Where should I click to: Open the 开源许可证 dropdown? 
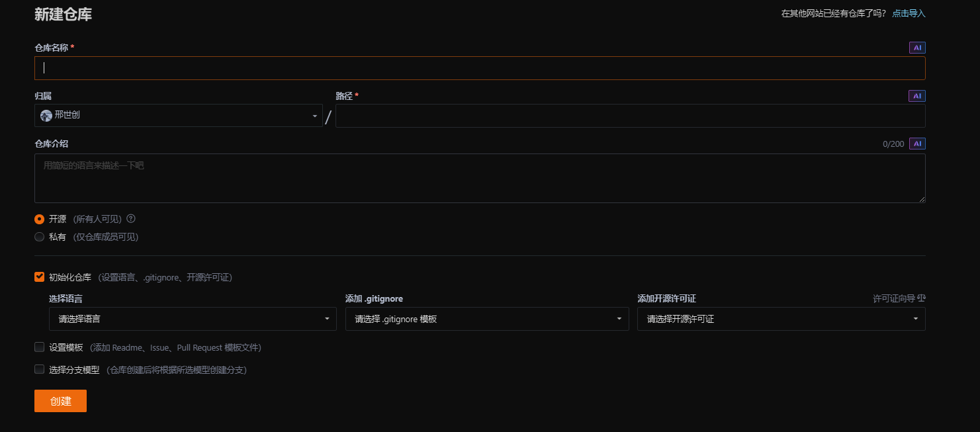pyautogui.click(x=781, y=318)
